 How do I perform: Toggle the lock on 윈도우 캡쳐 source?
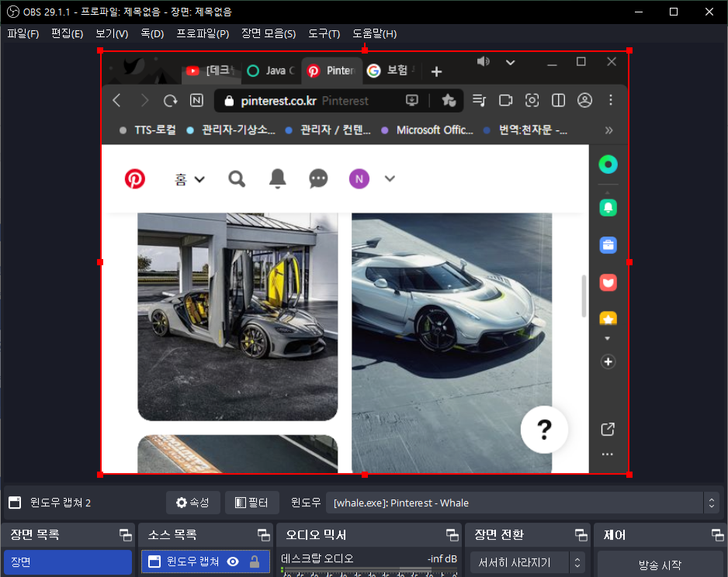click(x=254, y=561)
